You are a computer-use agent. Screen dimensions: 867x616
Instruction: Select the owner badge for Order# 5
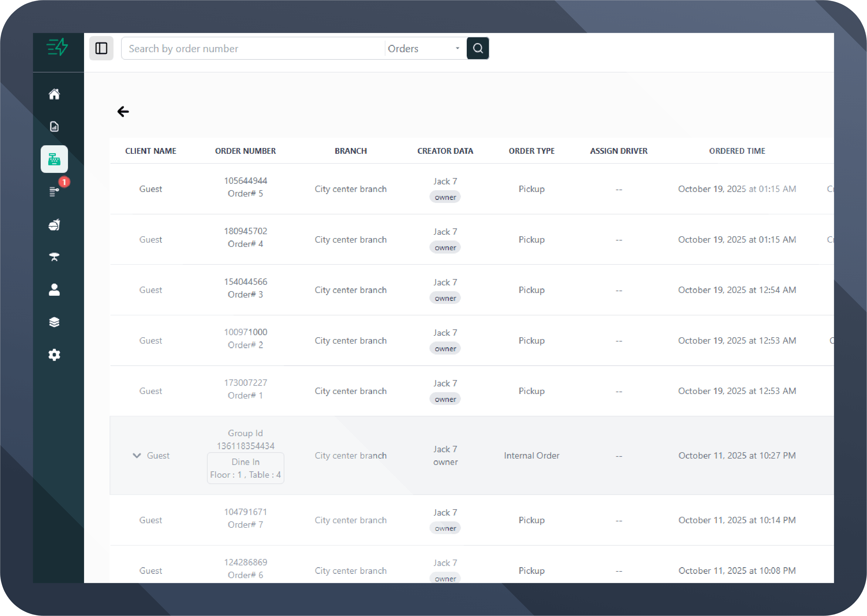(x=445, y=197)
